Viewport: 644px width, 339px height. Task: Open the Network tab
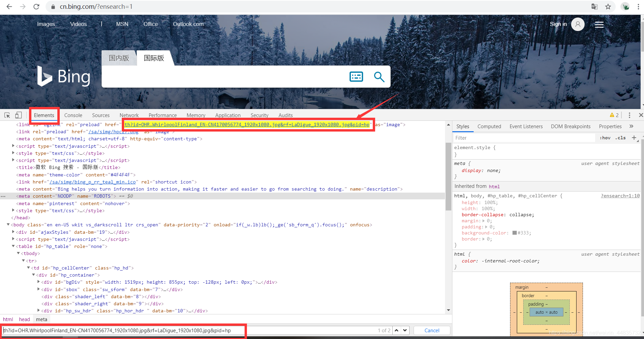(x=129, y=115)
